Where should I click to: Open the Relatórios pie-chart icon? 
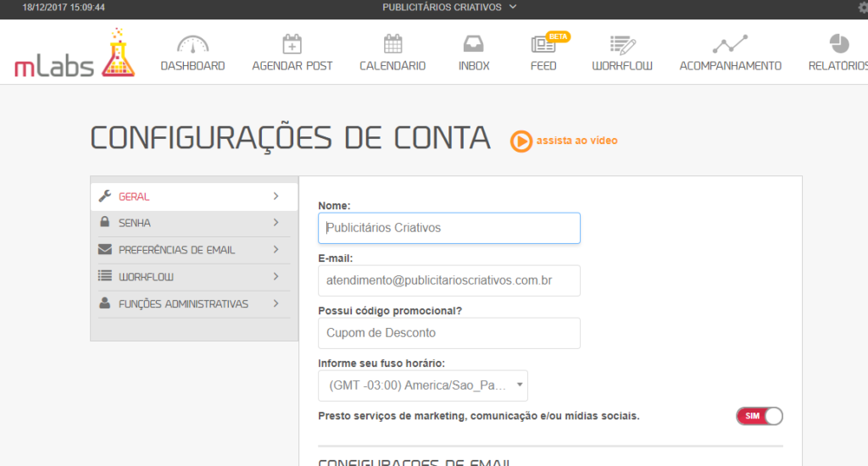839,44
